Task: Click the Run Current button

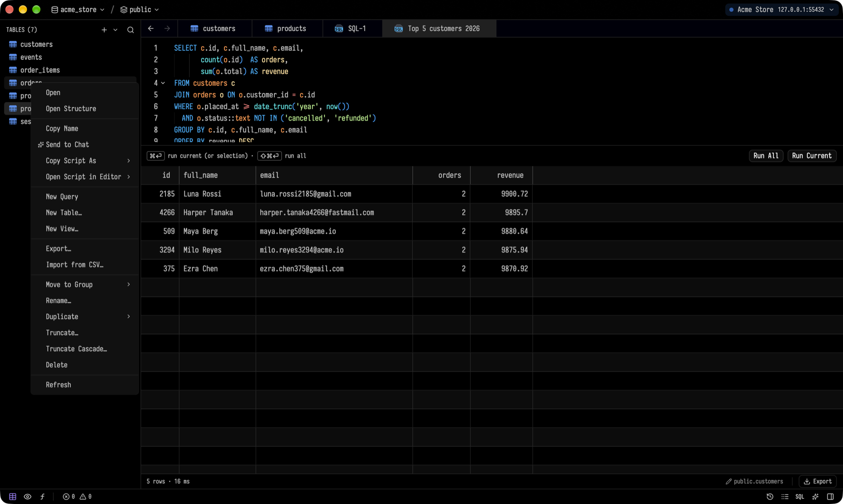Action: click(x=811, y=156)
